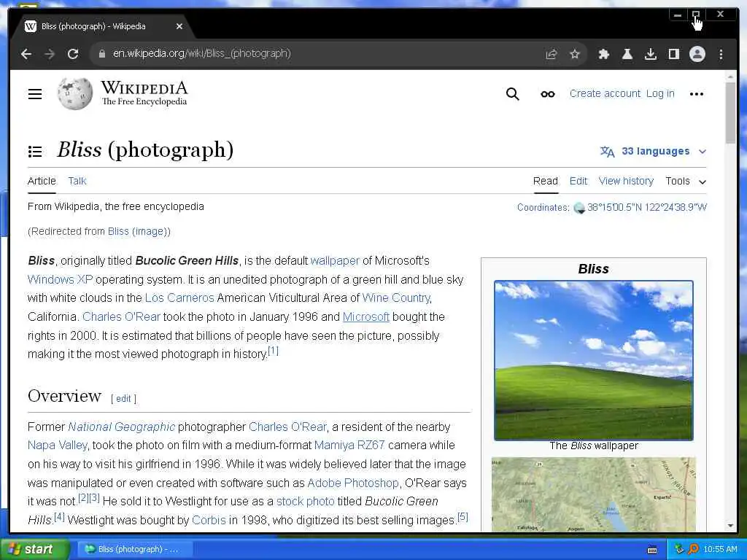
Task: Go back to the previous page
Action: point(26,54)
